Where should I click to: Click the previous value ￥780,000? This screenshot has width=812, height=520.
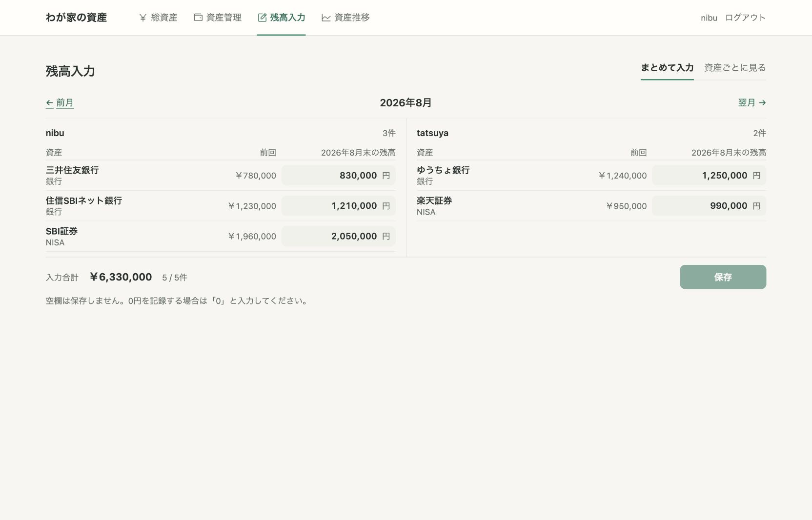pos(255,176)
